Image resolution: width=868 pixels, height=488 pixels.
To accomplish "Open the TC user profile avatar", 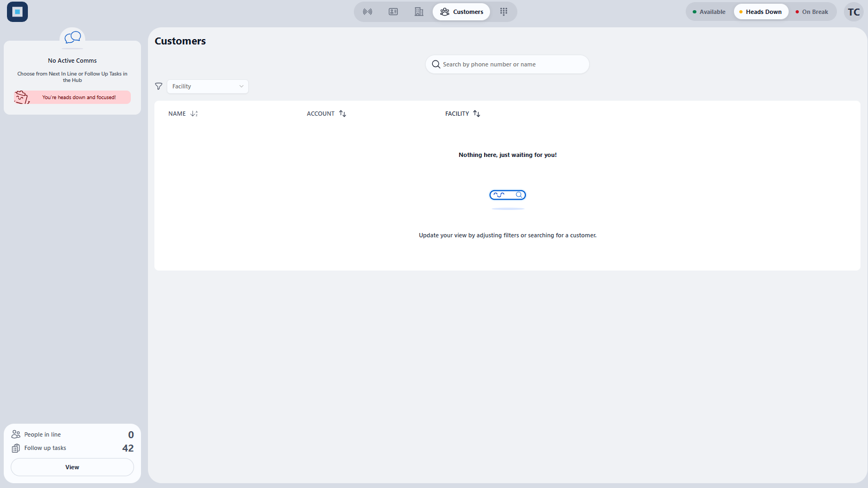I will (854, 12).
